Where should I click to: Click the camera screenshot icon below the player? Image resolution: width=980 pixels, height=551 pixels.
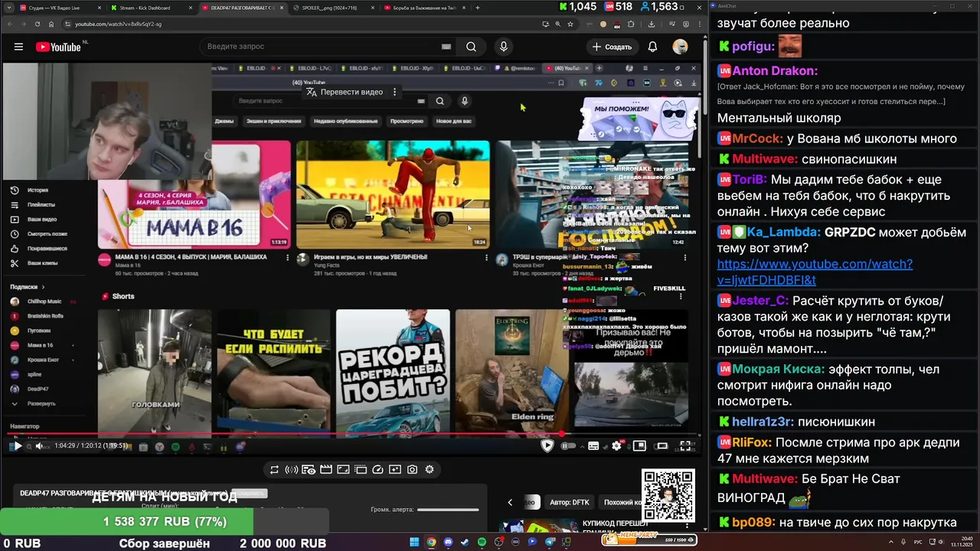(413, 469)
